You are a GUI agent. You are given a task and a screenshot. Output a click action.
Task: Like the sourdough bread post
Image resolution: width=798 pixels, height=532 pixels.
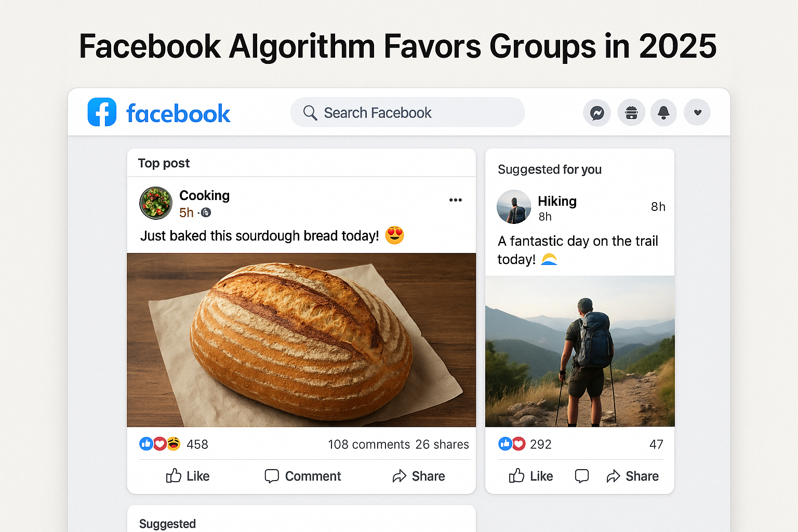coord(187,476)
